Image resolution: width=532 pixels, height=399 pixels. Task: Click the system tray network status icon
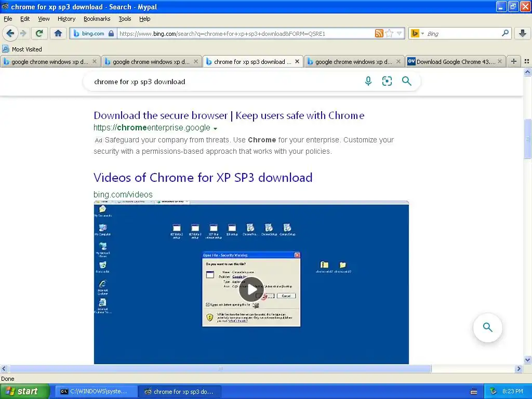point(494,392)
